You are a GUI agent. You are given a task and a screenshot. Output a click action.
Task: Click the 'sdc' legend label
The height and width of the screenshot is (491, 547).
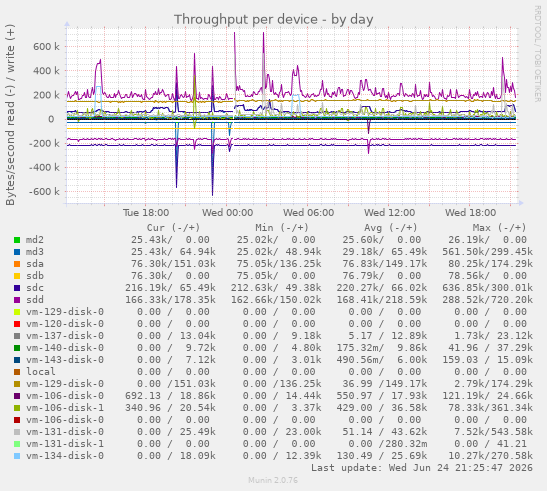click(x=35, y=288)
